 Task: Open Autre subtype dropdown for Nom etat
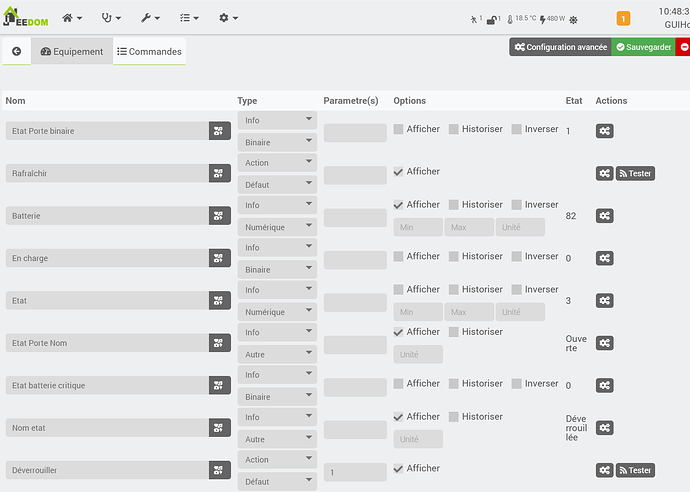tap(278, 440)
